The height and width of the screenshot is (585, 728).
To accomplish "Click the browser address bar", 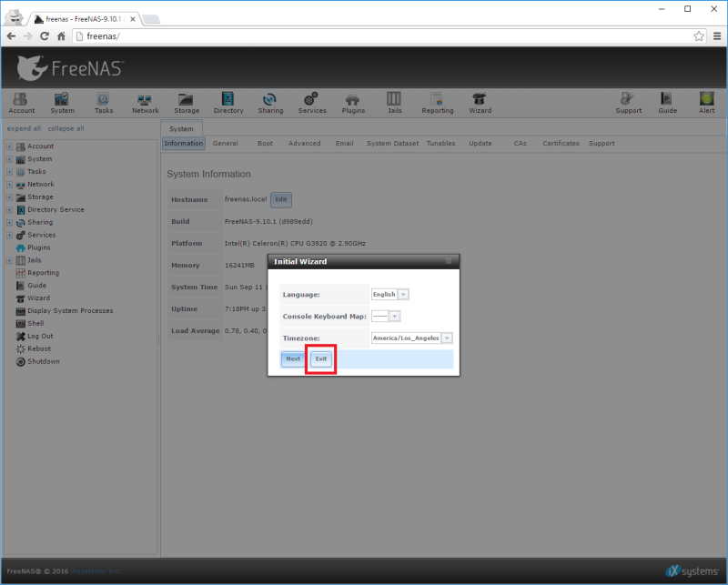I will pos(382,36).
